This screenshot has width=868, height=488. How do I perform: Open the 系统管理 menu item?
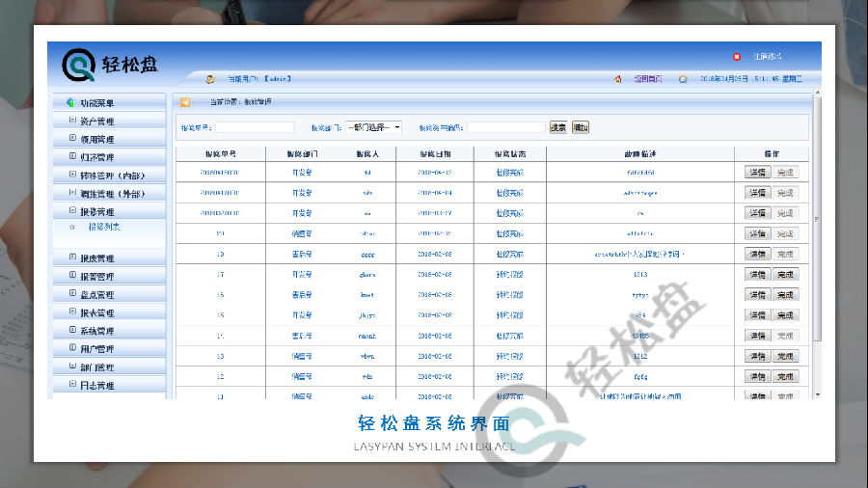(110, 331)
